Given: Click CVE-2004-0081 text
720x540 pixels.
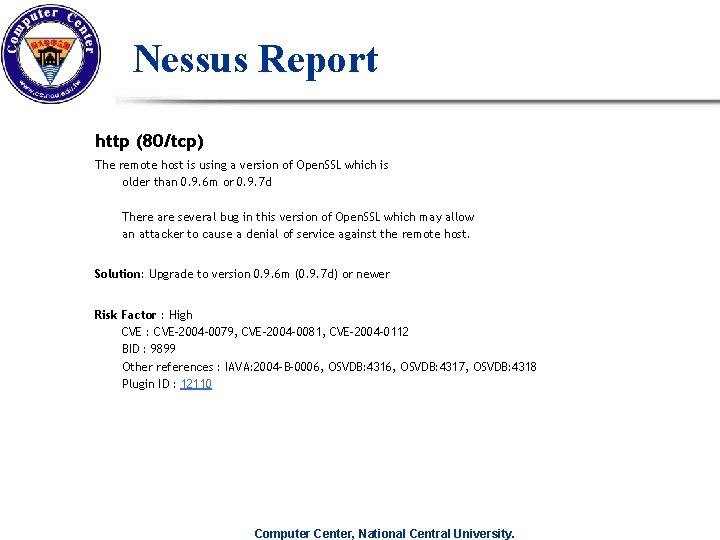Looking at the screenshot, I should tap(281, 332).
